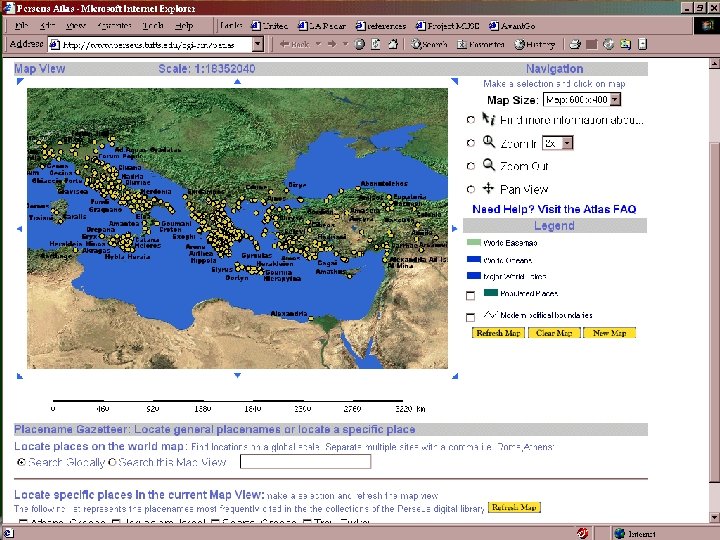Select Search this Map View radio option

click(112, 462)
